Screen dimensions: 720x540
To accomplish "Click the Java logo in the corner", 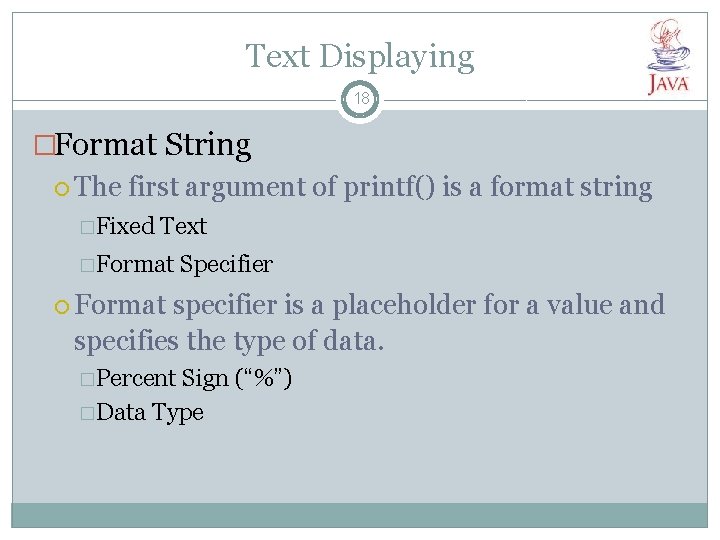I will (x=668, y=58).
